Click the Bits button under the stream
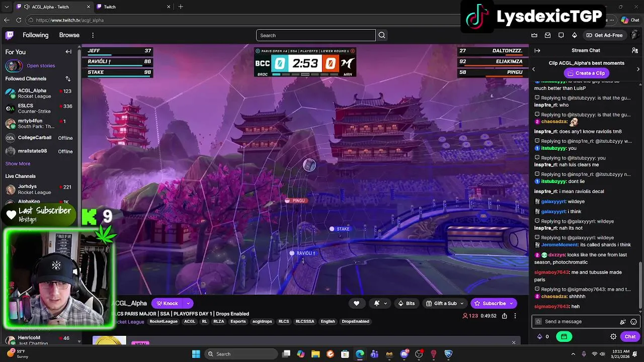 (407, 303)
